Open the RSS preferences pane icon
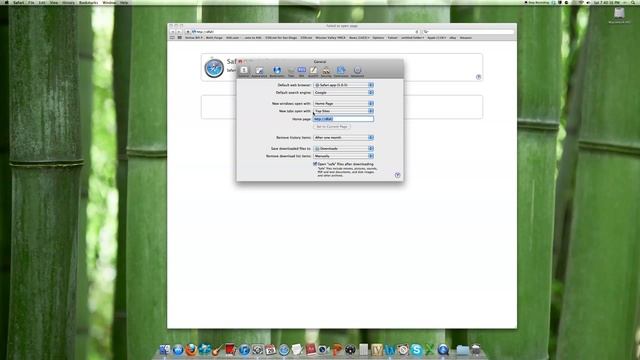Screen dimensions: 640x360 coord(302,71)
